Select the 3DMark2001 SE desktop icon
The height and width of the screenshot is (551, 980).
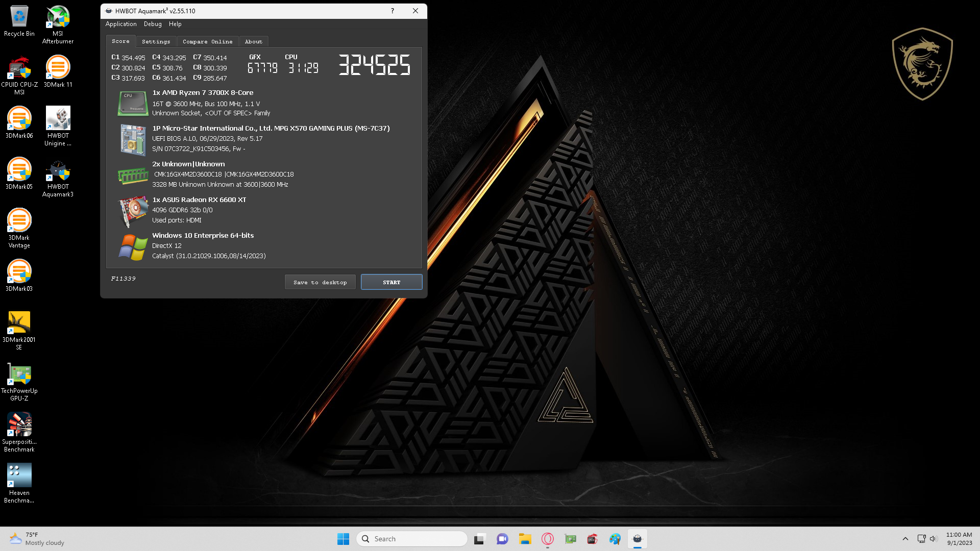(x=19, y=331)
